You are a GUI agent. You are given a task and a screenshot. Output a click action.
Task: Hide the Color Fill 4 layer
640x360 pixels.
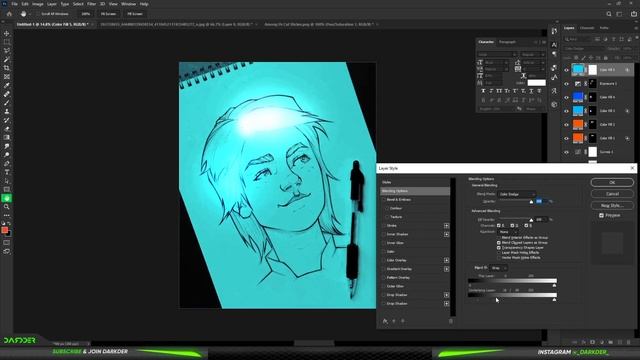click(x=566, y=98)
